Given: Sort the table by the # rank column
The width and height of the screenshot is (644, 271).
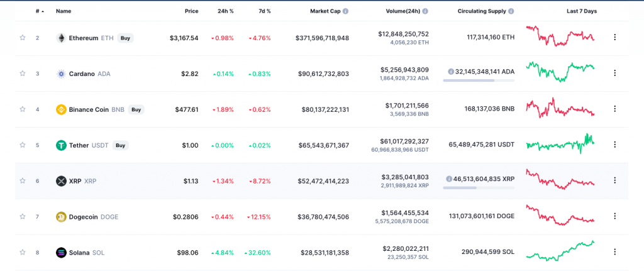Looking at the screenshot, I should pyautogui.click(x=40, y=11).
